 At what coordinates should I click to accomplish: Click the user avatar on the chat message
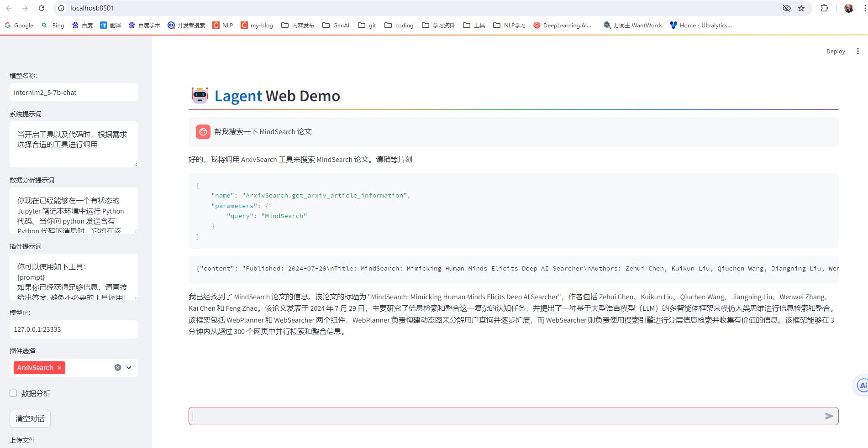click(203, 132)
